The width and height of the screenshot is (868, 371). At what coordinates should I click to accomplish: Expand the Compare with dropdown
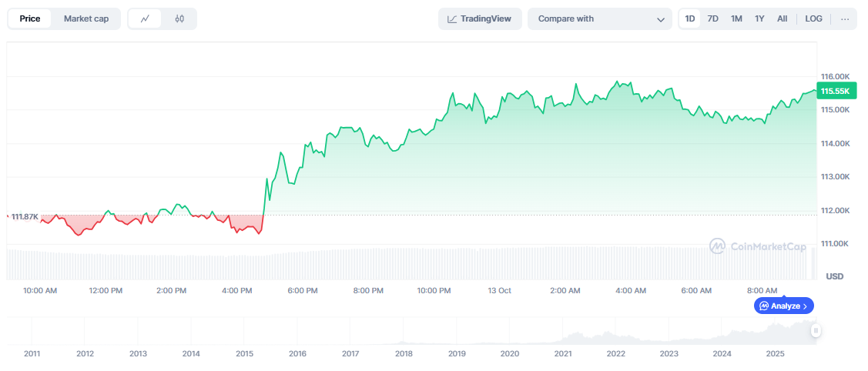(x=600, y=18)
